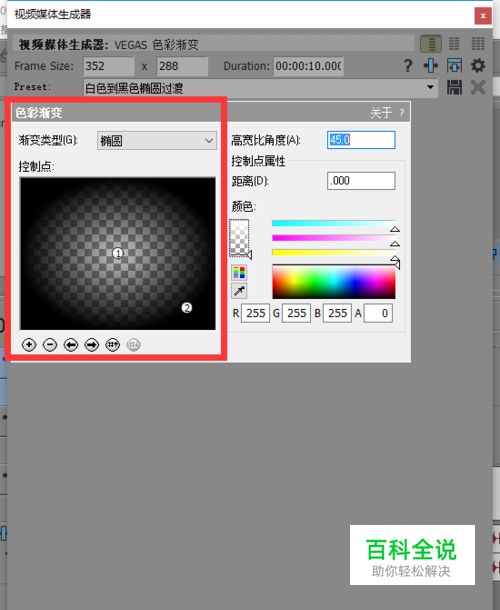Open plug-in help question mark
The image size is (500, 610).
[x=408, y=65]
